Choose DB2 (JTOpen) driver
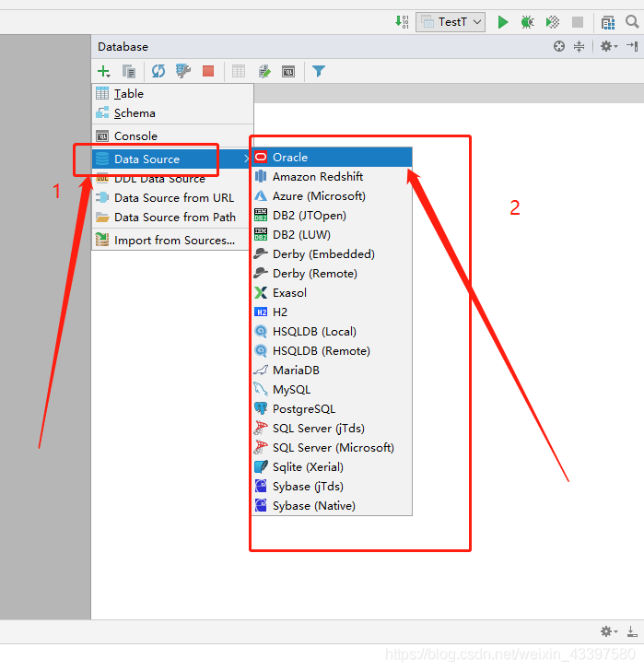Image resolution: width=644 pixels, height=671 pixels. coord(333,216)
